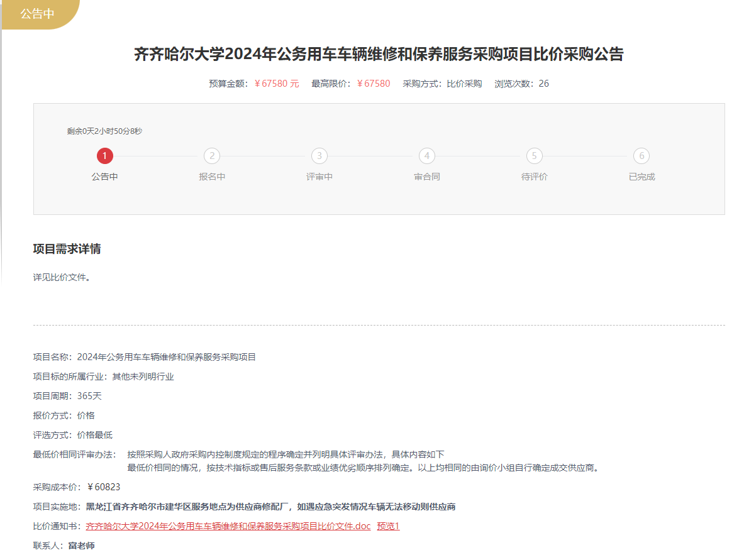Click the red step 1 circle
This screenshot has height=560, width=744.
(x=104, y=156)
